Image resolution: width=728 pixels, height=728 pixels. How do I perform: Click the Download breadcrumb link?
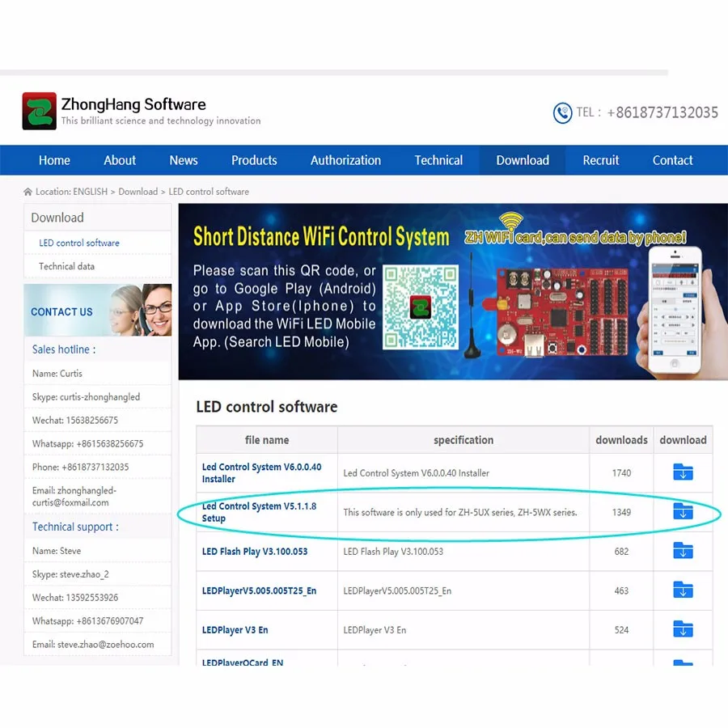click(x=138, y=192)
